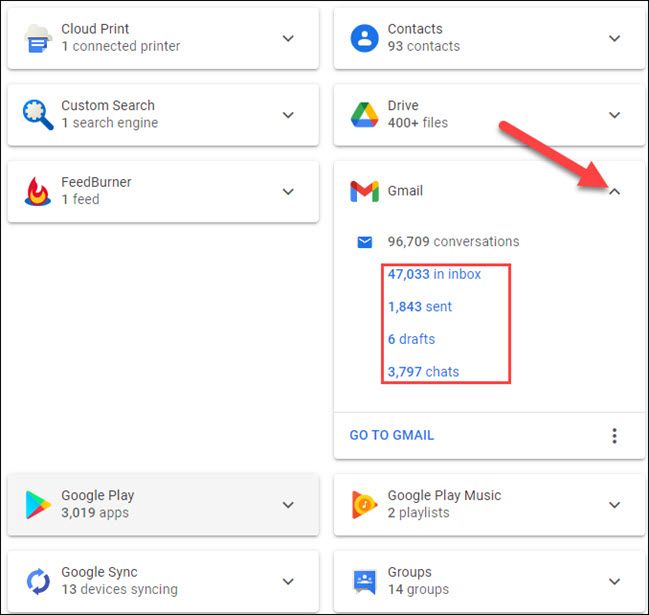Image resolution: width=649 pixels, height=615 pixels.
Task: Click the Gmail title text
Action: tap(405, 191)
